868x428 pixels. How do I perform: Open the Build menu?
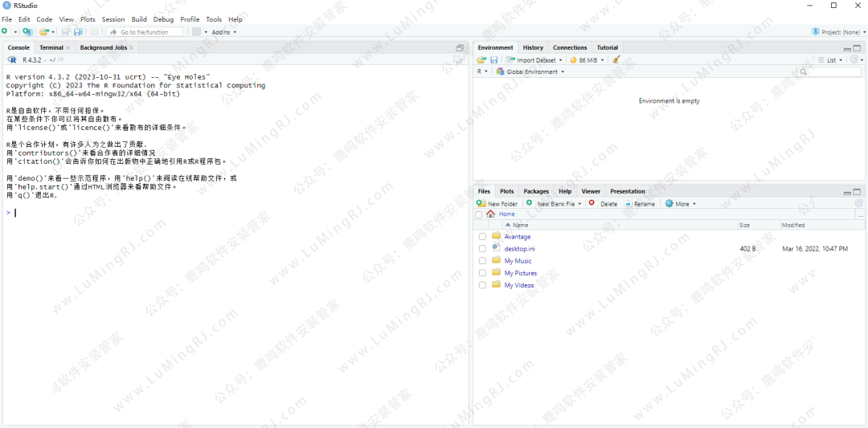point(139,19)
